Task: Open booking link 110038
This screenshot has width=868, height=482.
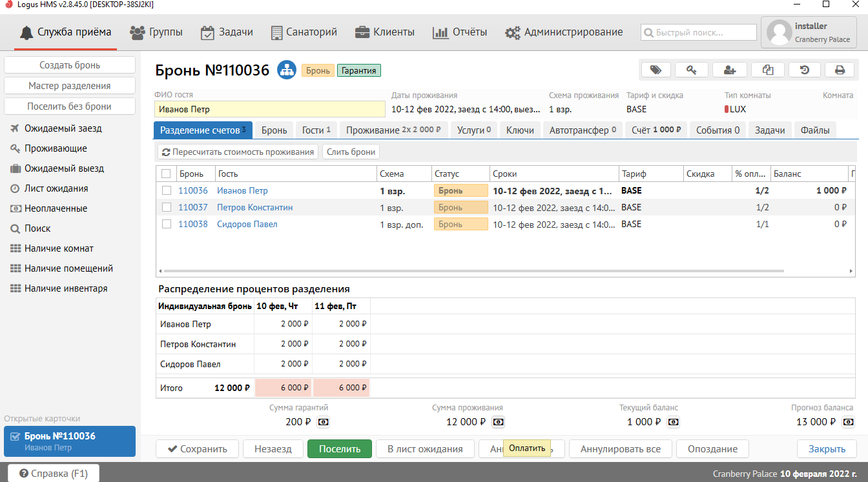Action: 193,225
